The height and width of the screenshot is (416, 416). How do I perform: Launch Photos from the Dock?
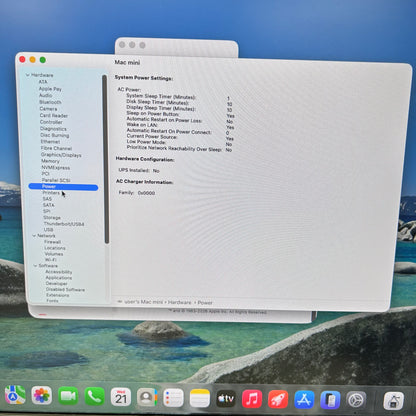pos(42,396)
